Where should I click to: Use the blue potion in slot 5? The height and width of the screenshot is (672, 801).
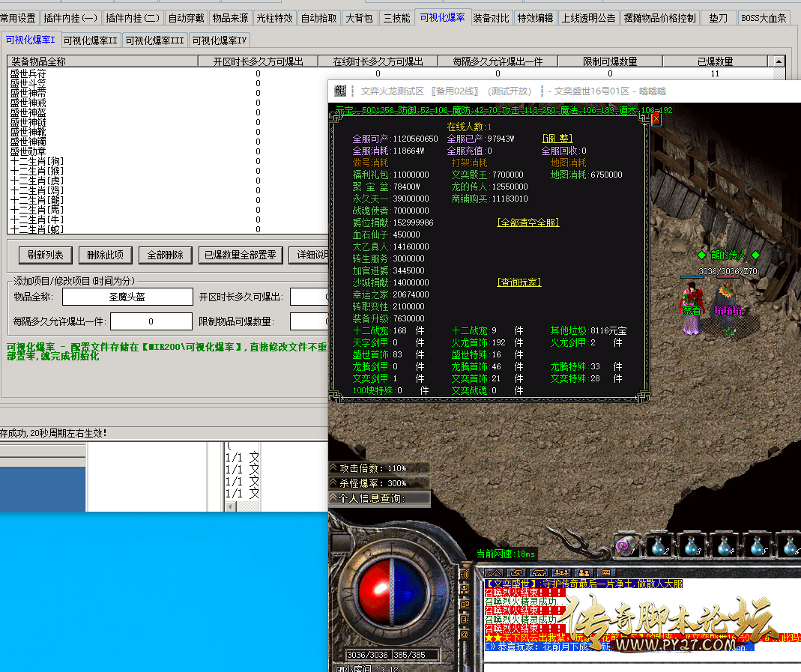(757, 545)
